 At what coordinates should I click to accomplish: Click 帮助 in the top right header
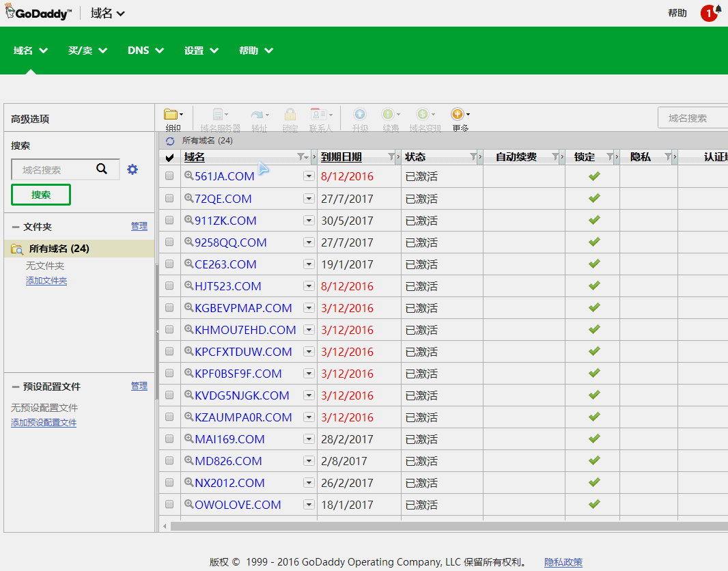click(x=677, y=13)
